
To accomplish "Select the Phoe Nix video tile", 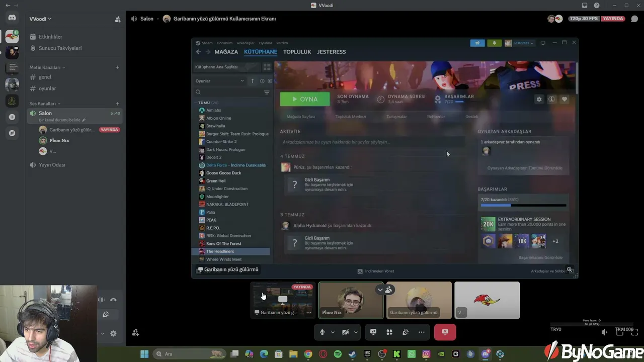I will [x=351, y=300].
